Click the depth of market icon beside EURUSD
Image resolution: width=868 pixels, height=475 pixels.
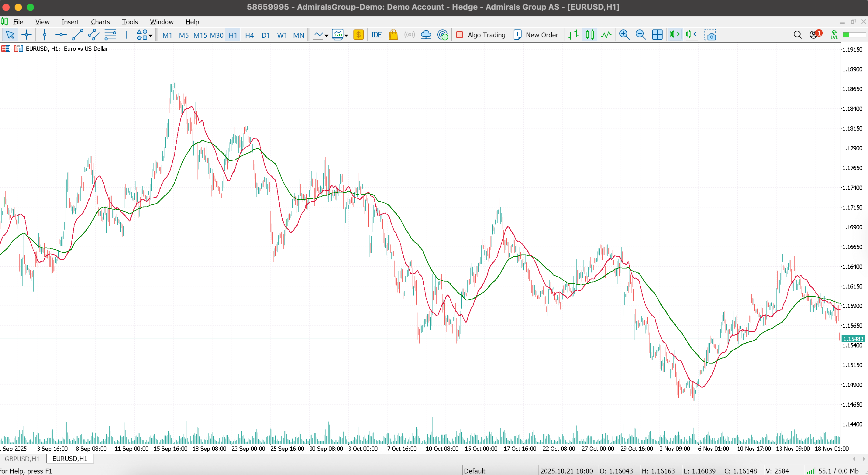[x=19, y=49]
